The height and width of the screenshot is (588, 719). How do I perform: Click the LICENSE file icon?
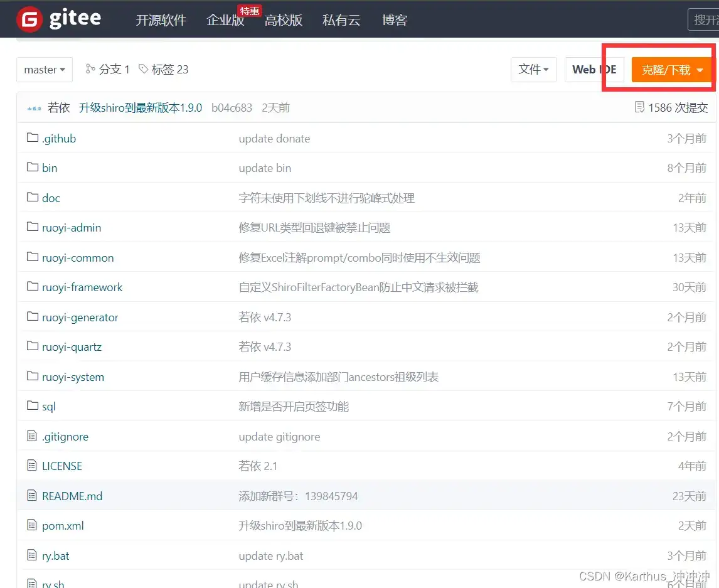pos(31,466)
